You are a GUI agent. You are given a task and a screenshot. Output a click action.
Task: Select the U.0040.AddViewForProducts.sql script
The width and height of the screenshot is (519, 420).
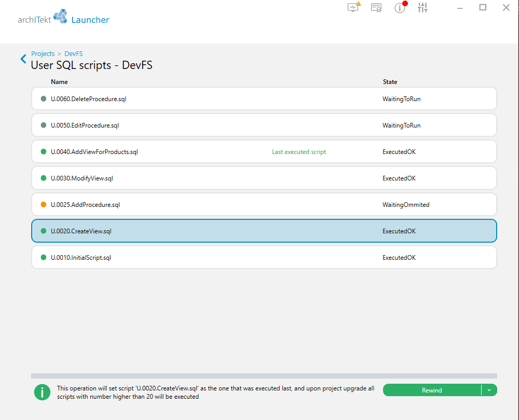point(264,151)
